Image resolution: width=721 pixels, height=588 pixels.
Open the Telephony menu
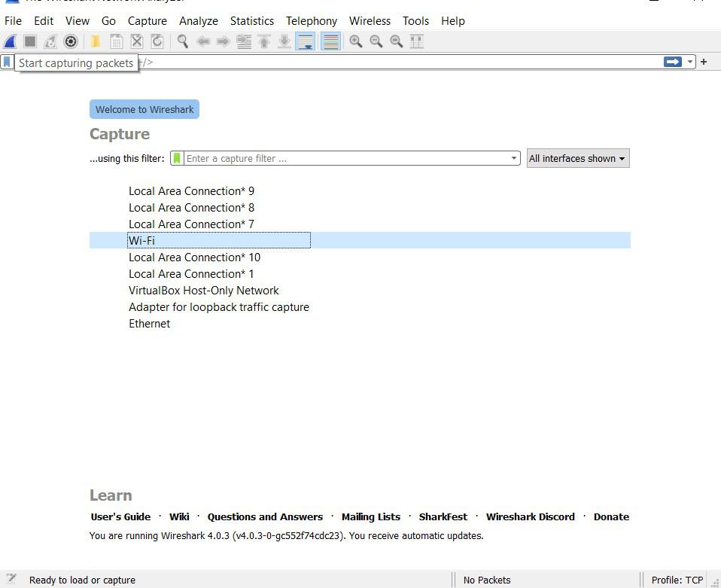[312, 21]
